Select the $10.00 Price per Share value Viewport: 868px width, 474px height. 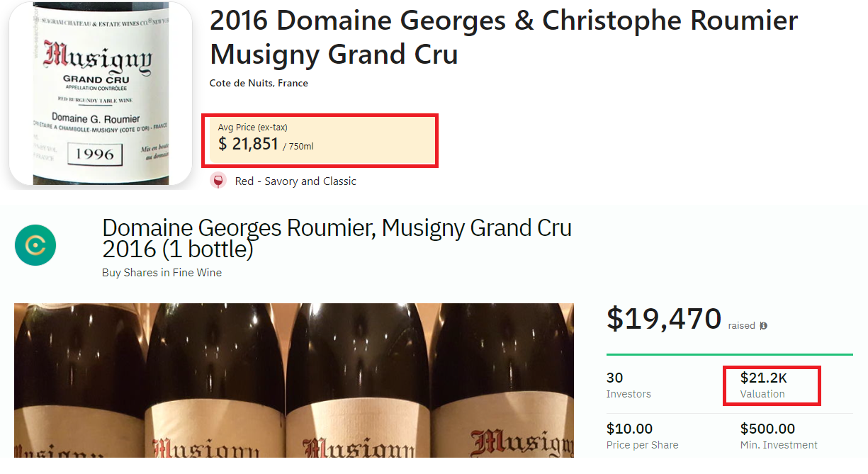[x=629, y=434]
